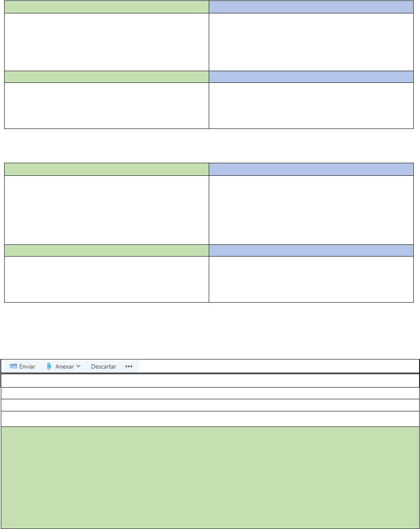Click the envelope send icon
420x529 pixels.
13,366
